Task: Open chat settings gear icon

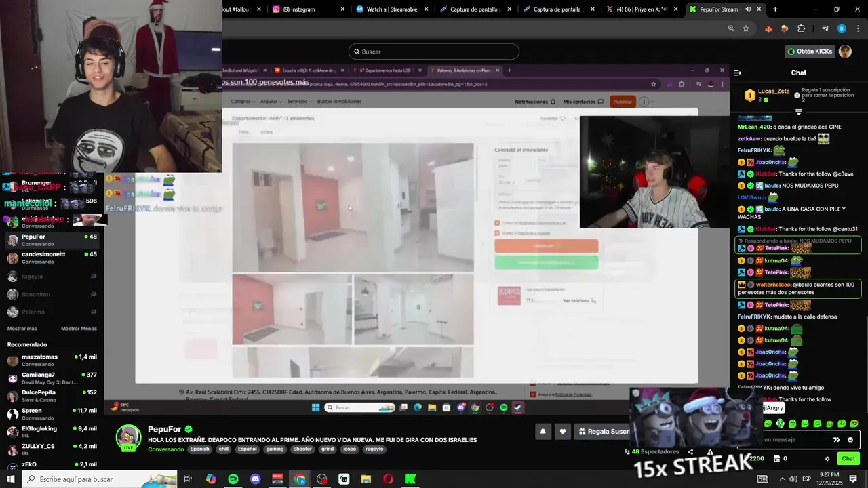Action: click(x=827, y=459)
